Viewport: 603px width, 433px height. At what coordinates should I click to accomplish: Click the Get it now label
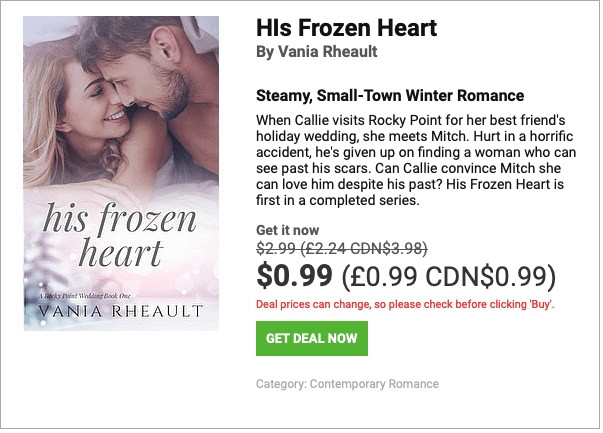coord(289,230)
